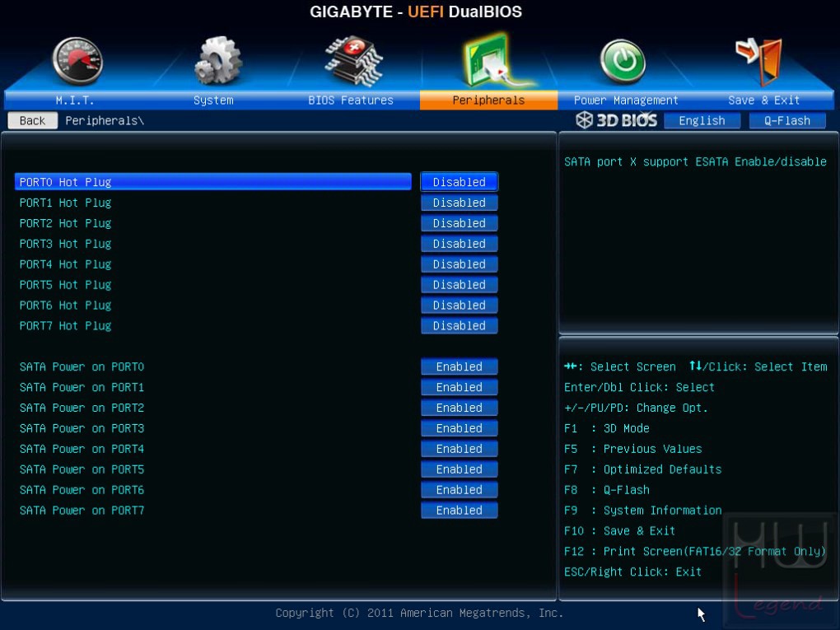Select the Peripherals tab
Screen dimensions: 840x630
[488, 100]
